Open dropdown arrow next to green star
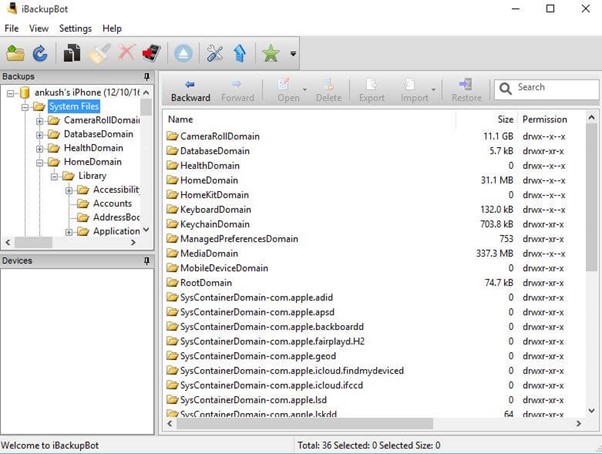This screenshot has height=454, width=602. click(x=293, y=54)
